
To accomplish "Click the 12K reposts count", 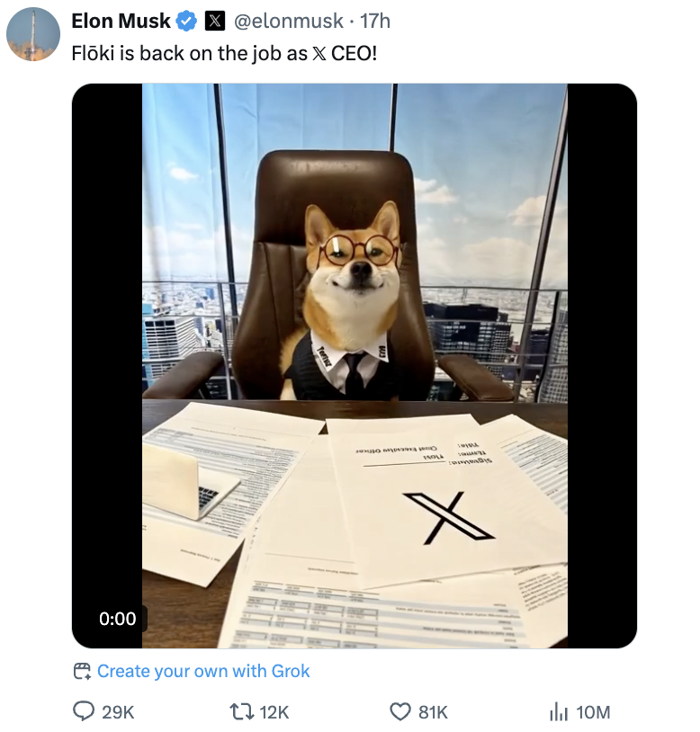I will click(x=274, y=712).
